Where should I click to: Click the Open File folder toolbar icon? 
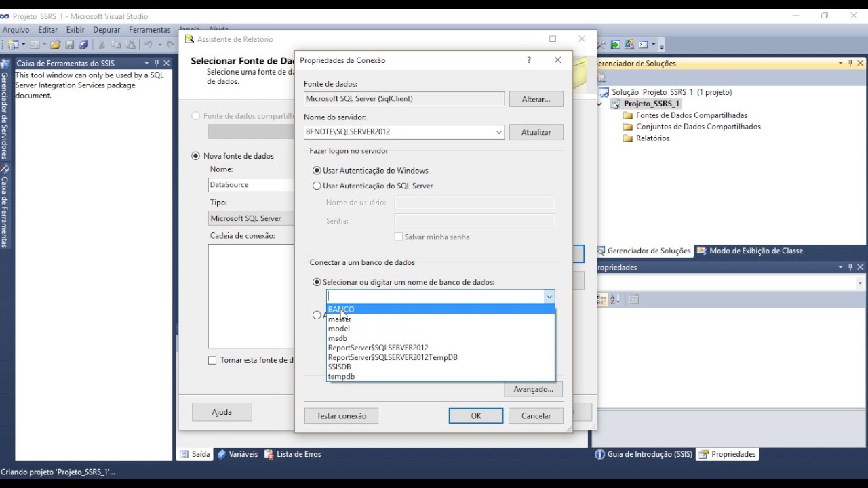[x=56, y=45]
